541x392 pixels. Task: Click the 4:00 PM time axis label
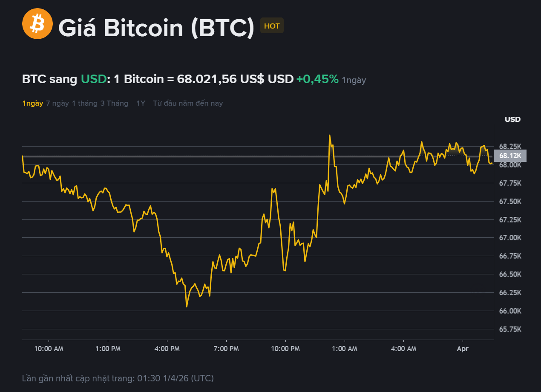tap(168, 349)
